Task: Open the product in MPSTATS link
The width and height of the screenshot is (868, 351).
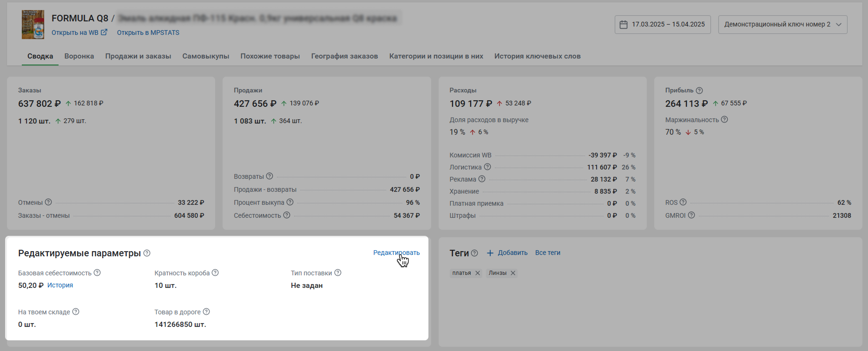Action: [x=148, y=32]
